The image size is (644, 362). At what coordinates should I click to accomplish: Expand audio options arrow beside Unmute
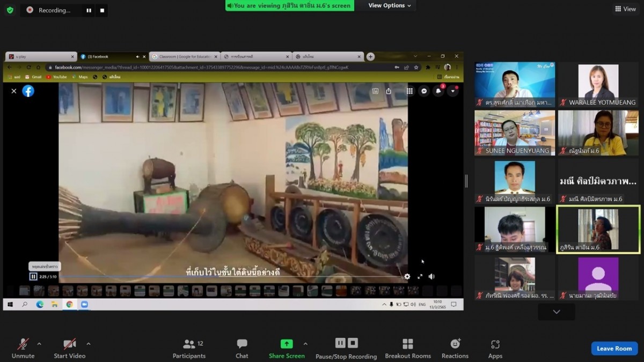[39, 344]
